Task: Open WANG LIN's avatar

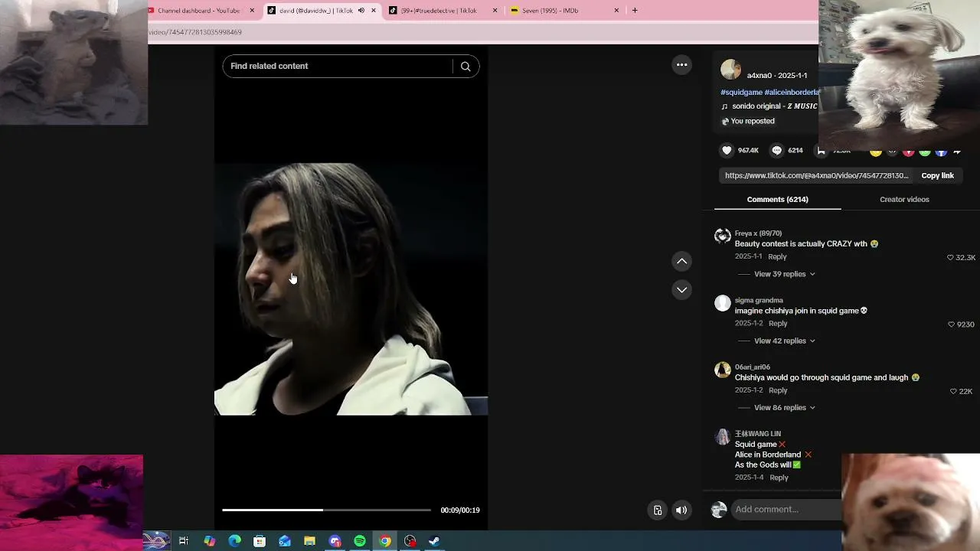Action: (723, 436)
